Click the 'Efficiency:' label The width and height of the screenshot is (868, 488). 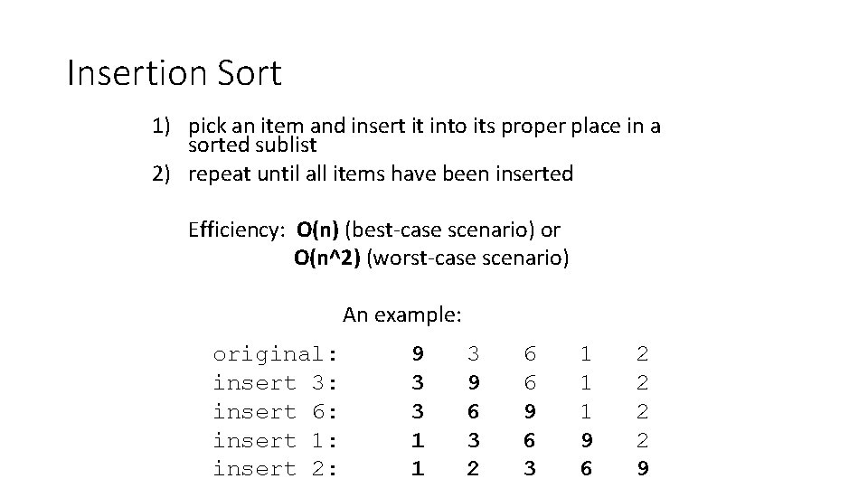237,230
